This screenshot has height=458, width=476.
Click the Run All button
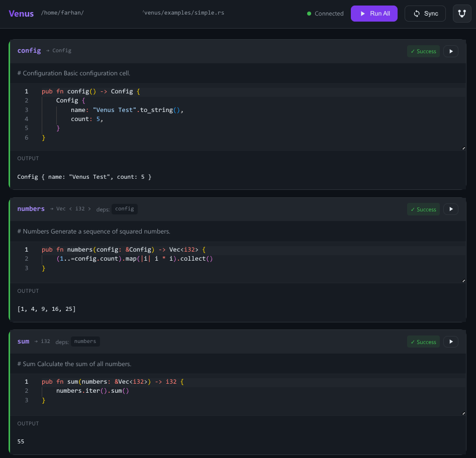pyautogui.click(x=374, y=14)
